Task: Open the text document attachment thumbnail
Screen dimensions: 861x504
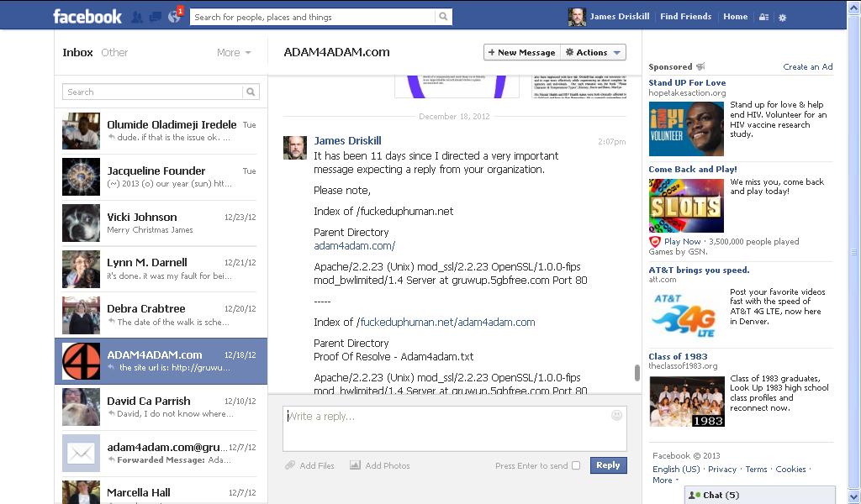Action: [x=579, y=87]
